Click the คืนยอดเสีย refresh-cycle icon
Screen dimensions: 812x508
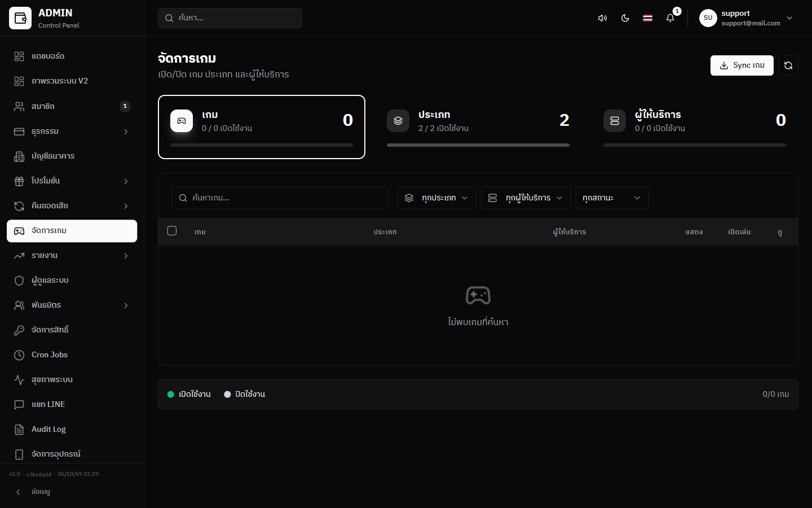[19, 206]
